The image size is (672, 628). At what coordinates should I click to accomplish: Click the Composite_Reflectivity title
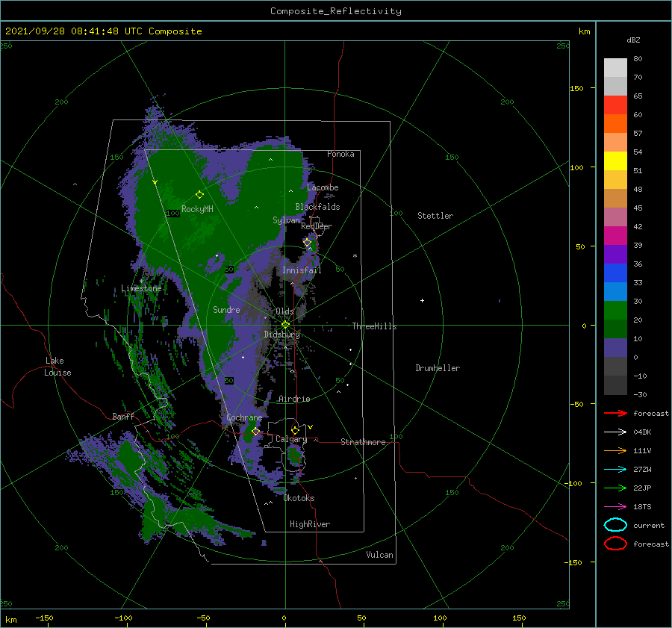click(x=336, y=11)
